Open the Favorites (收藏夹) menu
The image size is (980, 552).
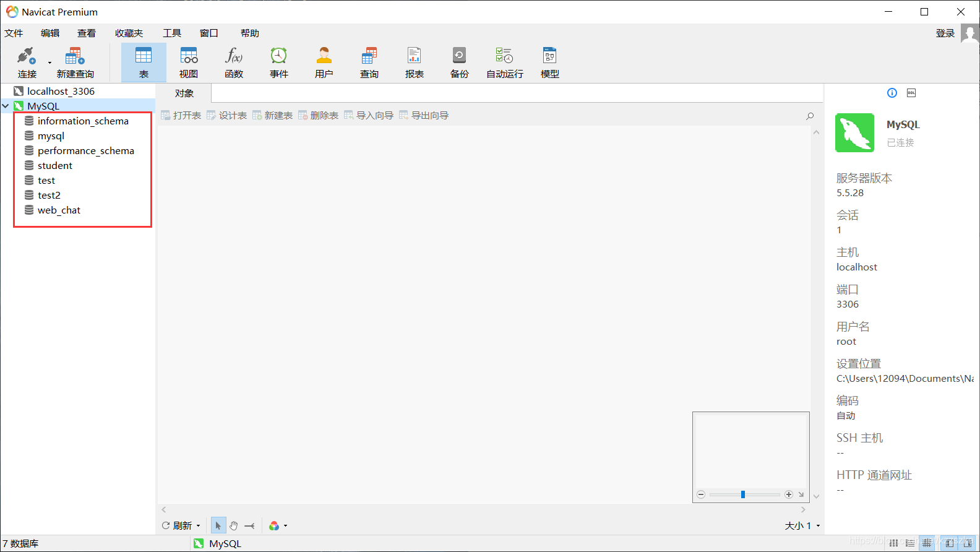(x=129, y=33)
